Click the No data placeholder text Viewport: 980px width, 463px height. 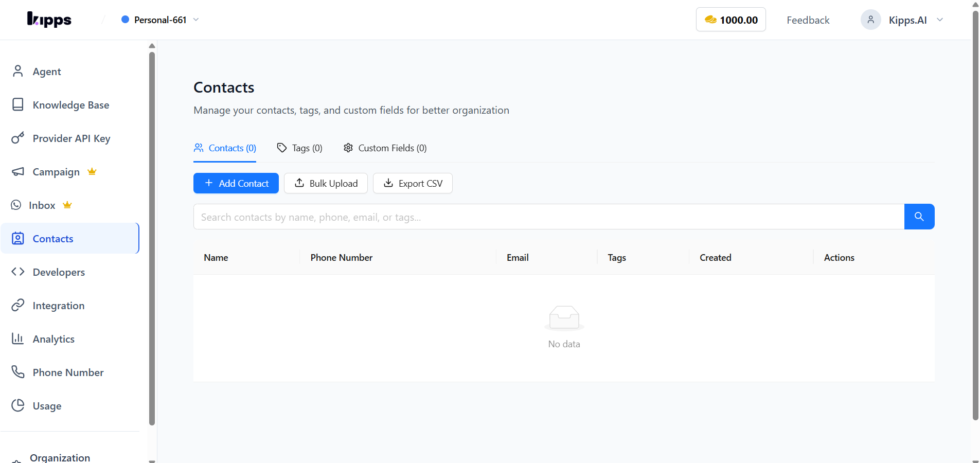pos(564,344)
